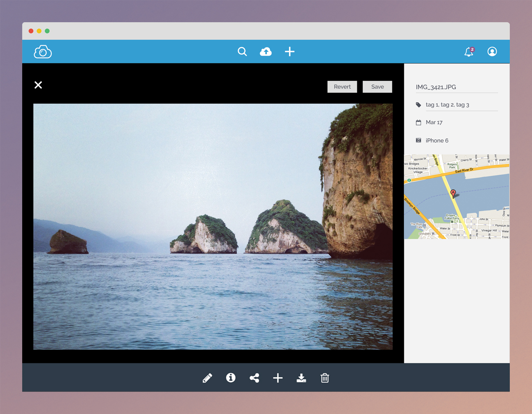Edit the IMG_3421.JPG filename field
532x414 pixels.
(457, 87)
